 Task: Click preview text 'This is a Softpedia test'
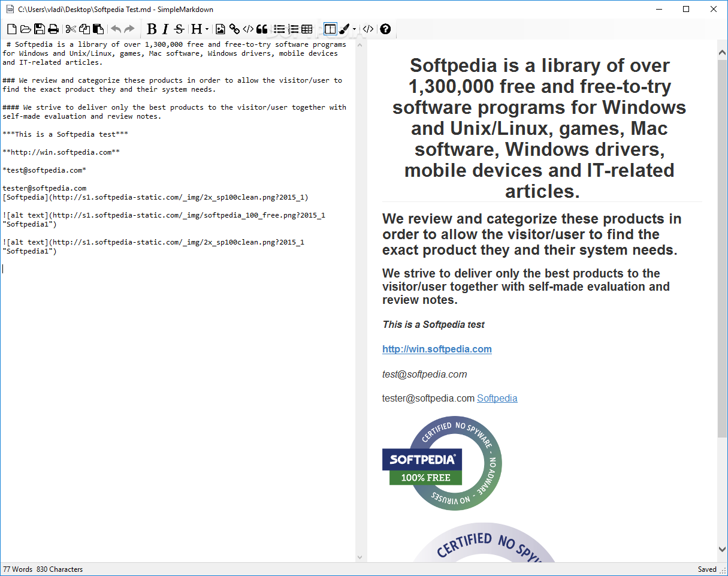[x=433, y=324]
